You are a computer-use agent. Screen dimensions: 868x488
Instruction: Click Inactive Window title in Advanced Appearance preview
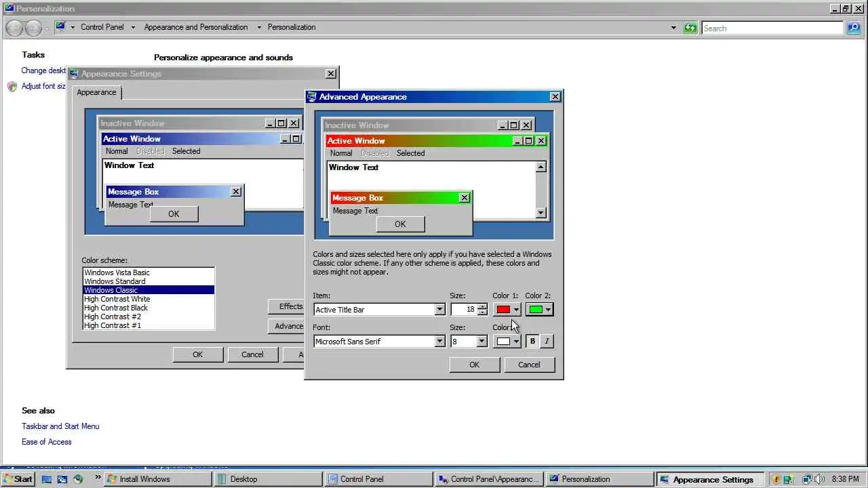(x=357, y=125)
